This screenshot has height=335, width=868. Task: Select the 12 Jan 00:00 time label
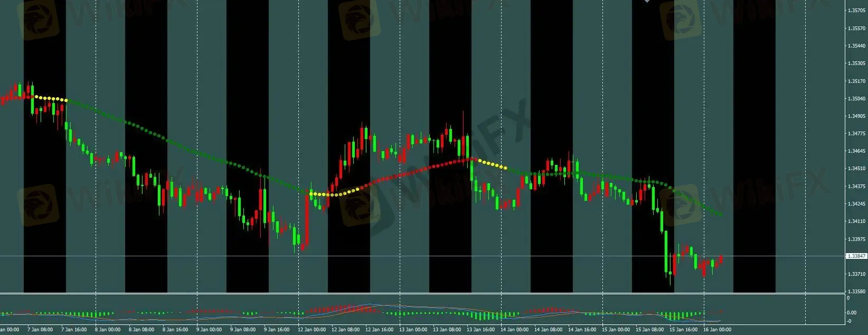click(312, 330)
